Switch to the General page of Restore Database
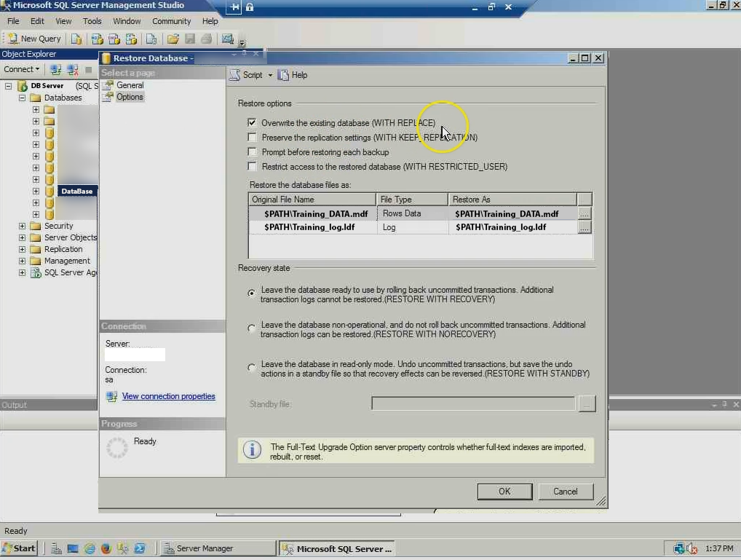Viewport: 741px width, 560px height. (130, 84)
